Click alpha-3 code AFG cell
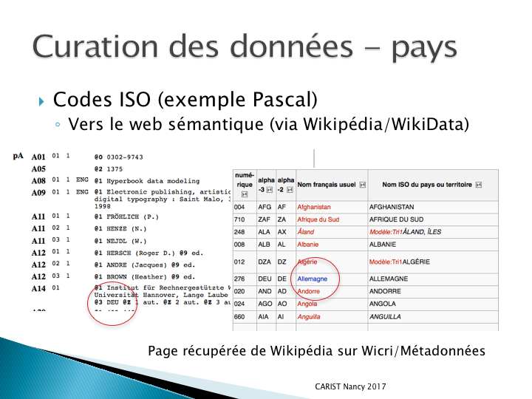The image size is (532, 399). (266, 207)
